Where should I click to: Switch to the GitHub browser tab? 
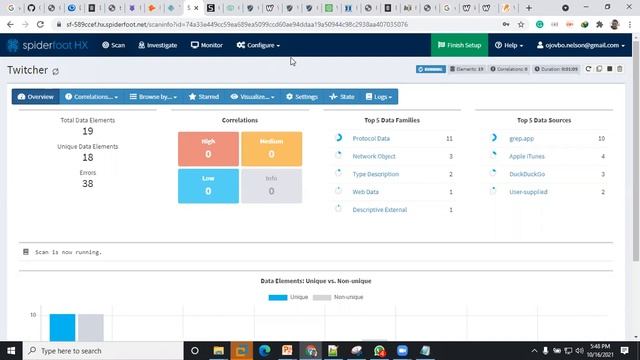click(31, 8)
